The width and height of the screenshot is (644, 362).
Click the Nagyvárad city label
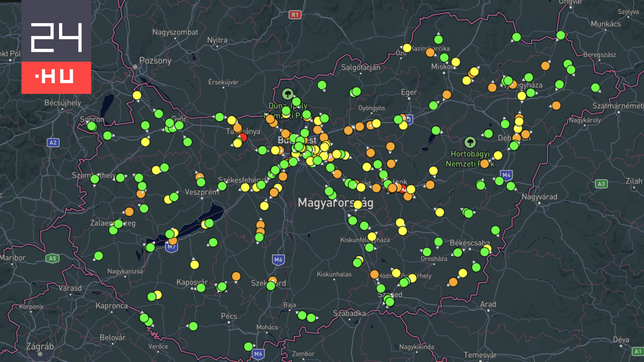coord(539,197)
